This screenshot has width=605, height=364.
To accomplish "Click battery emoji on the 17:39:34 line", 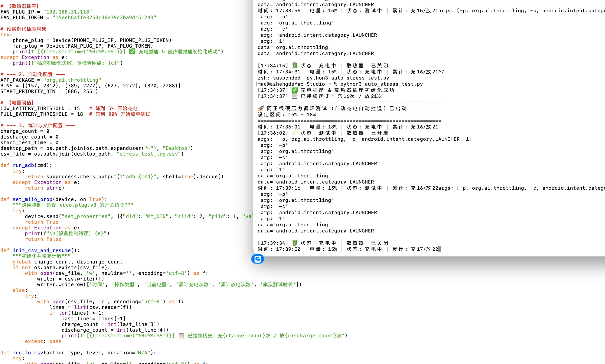I will pyautogui.click(x=294, y=243).
